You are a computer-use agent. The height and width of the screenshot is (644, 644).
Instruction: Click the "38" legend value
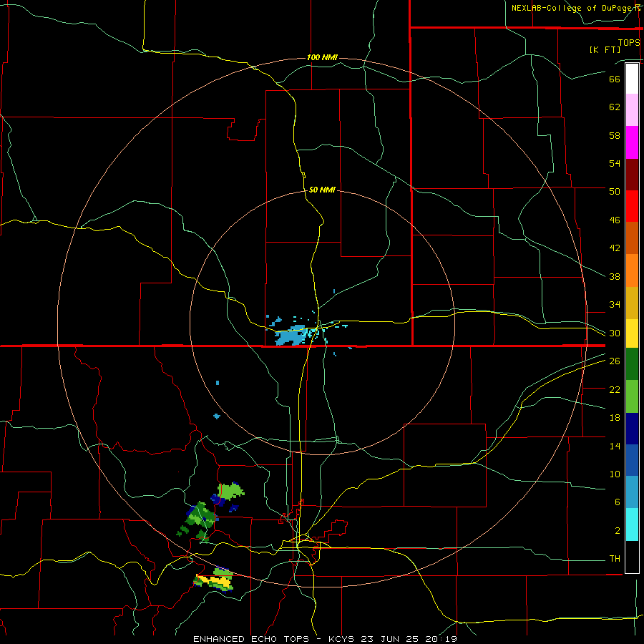tap(615, 277)
